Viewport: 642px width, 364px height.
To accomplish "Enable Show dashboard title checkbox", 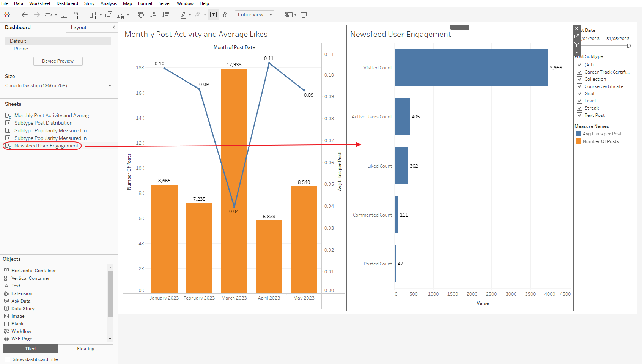I will point(8,359).
